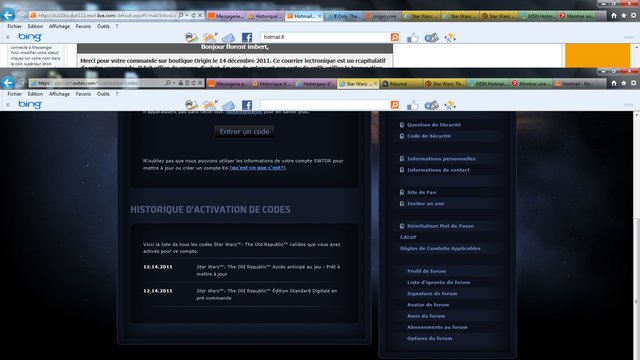Open the home page icon in lower browser window

coord(614,83)
